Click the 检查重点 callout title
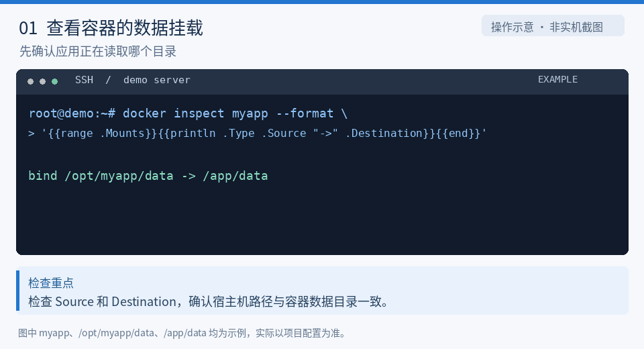This screenshot has height=349, width=644. pyautogui.click(x=51, y=283)
